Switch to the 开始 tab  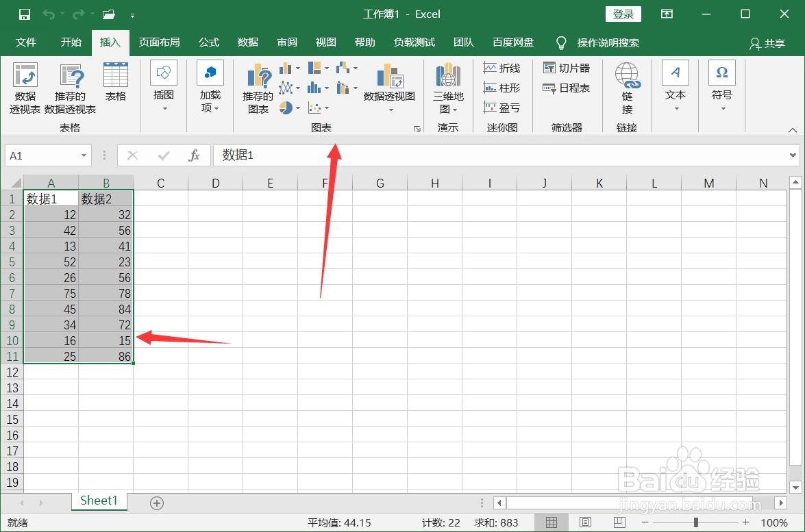[x=71, y=42]
